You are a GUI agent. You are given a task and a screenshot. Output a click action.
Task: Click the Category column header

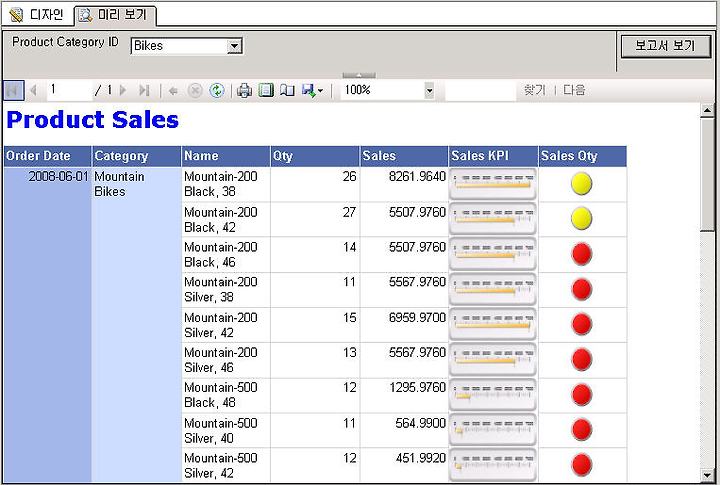pos(136,156)
